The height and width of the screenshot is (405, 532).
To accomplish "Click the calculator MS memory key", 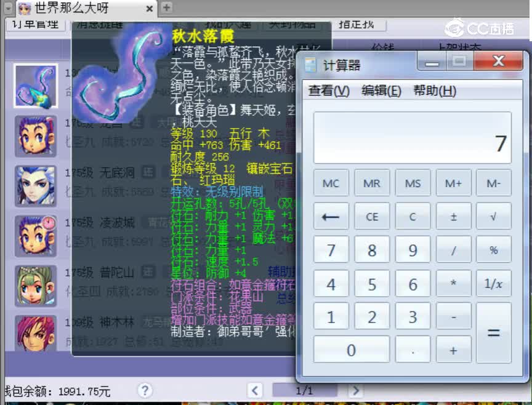I will 413,183.
